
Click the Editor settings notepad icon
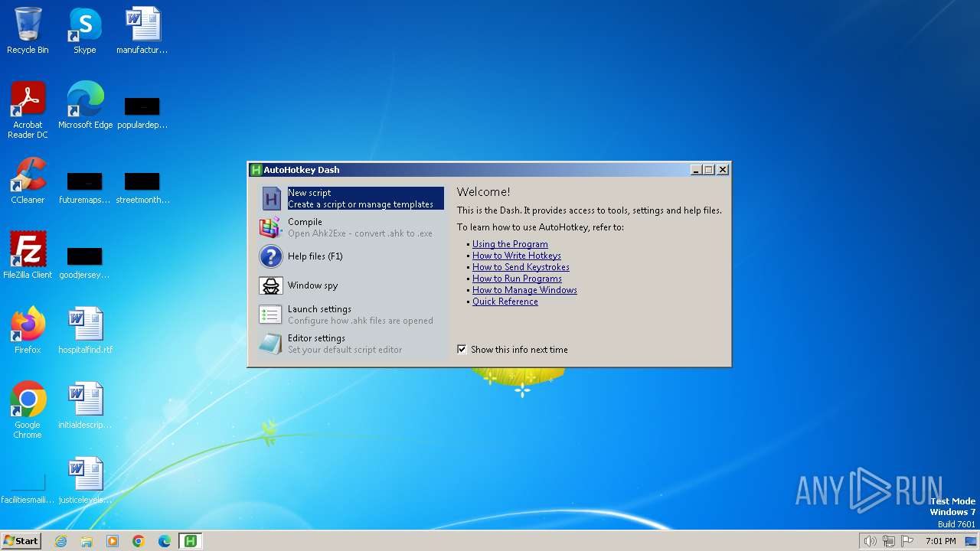pos(271,344)
